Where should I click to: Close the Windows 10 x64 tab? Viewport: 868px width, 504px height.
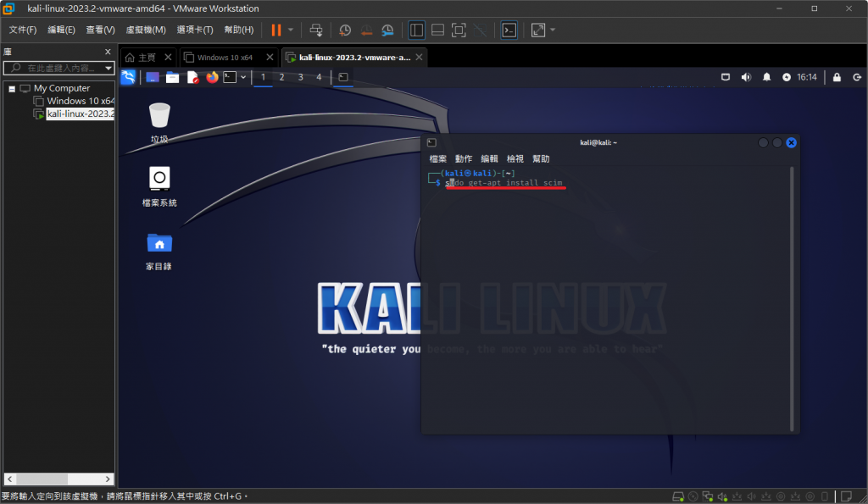270,58
